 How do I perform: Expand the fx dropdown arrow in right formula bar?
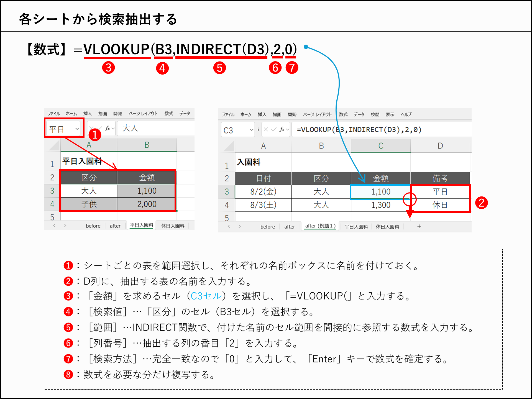tap(288, 129)
